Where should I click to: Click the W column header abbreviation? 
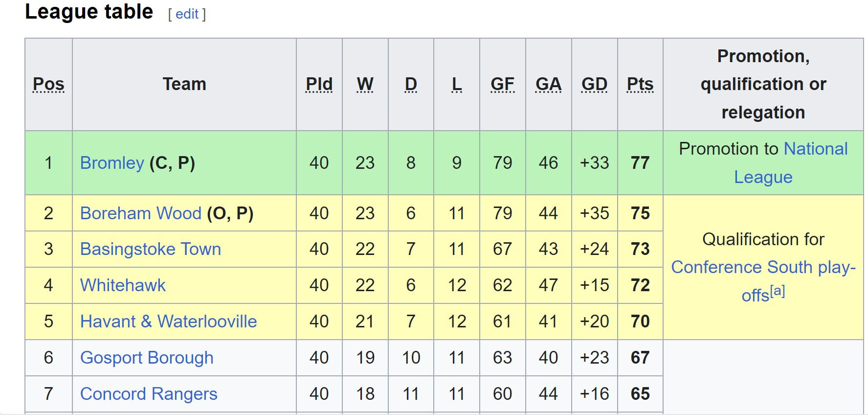click(365, 84)
